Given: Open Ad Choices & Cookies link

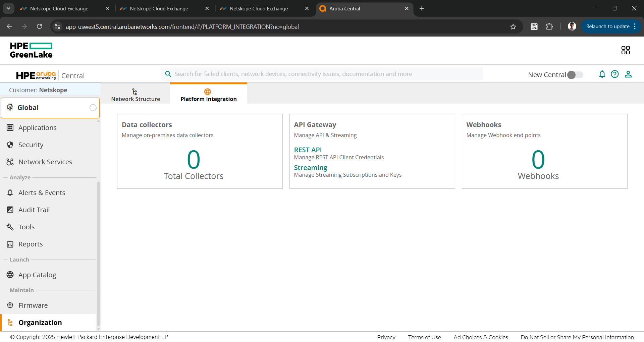Looking at the screenshot, I should 481,337.
